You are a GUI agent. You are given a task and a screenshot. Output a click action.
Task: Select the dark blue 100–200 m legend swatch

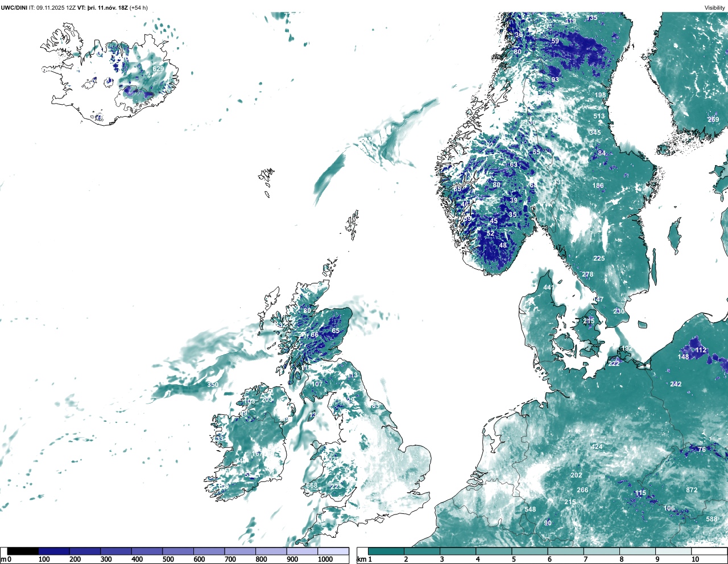click(54, 551)
